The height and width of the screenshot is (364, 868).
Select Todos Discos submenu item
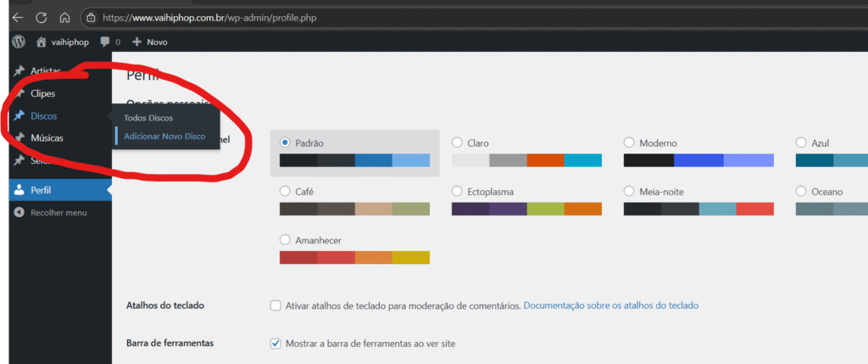pos(148,117)
